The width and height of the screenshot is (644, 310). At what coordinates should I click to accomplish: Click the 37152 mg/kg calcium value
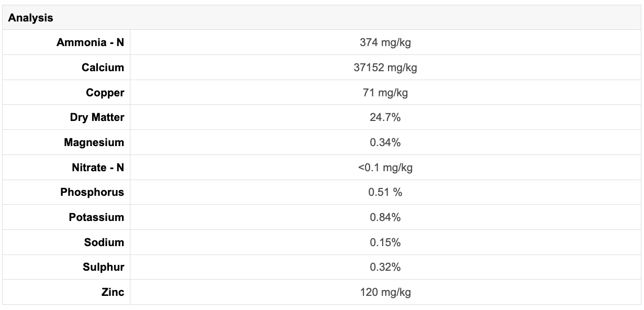pyautogui.click(x=385, y=68)
